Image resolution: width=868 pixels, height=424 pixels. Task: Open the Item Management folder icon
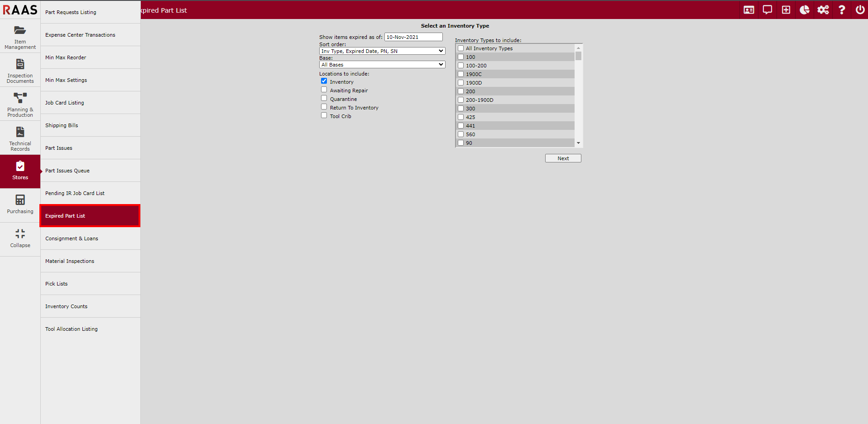point(20,31)
